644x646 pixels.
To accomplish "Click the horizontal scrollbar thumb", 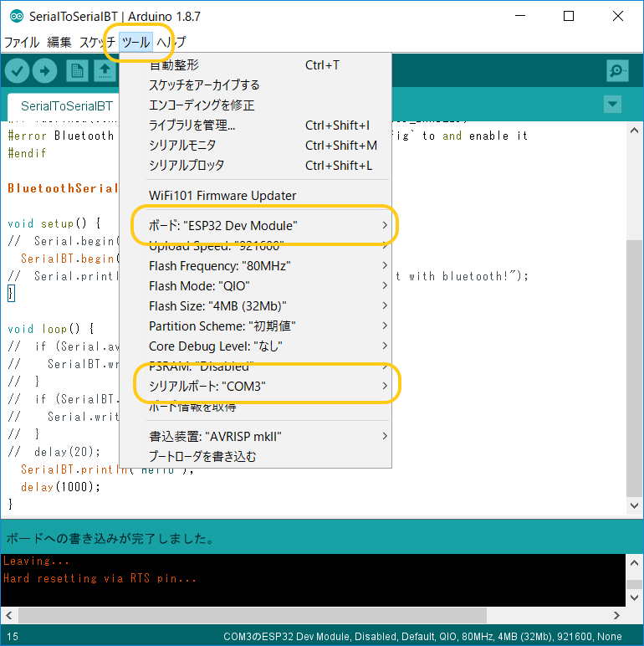I will [253, 616].
